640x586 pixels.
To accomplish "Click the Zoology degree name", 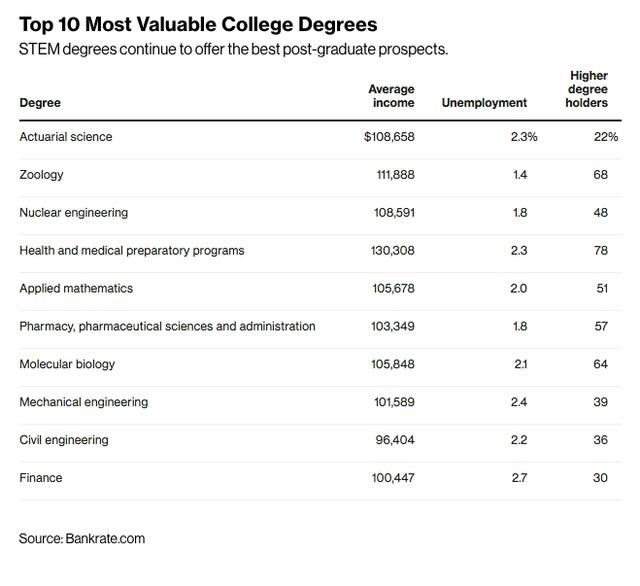I will point(41,175).
